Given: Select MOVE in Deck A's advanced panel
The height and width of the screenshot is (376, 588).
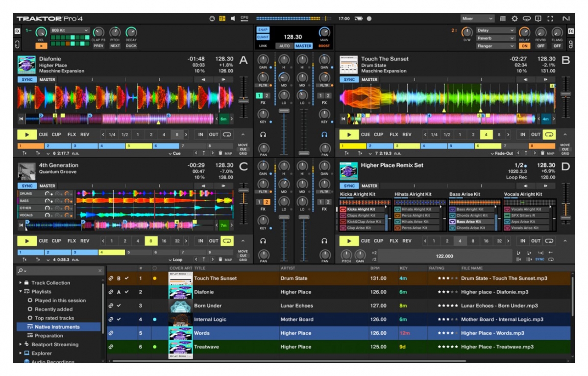Looking at the screenshot, I should [x=243, y=145].
